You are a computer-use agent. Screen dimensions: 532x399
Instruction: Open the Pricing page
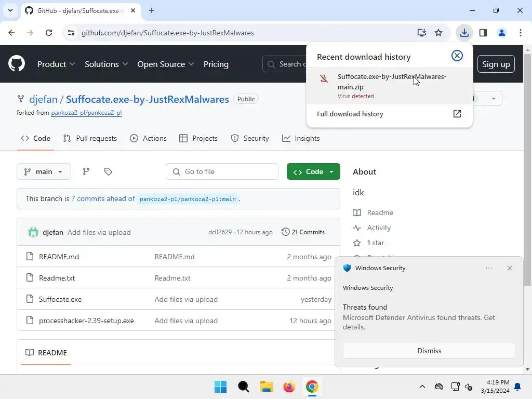(x=216, y=64)
